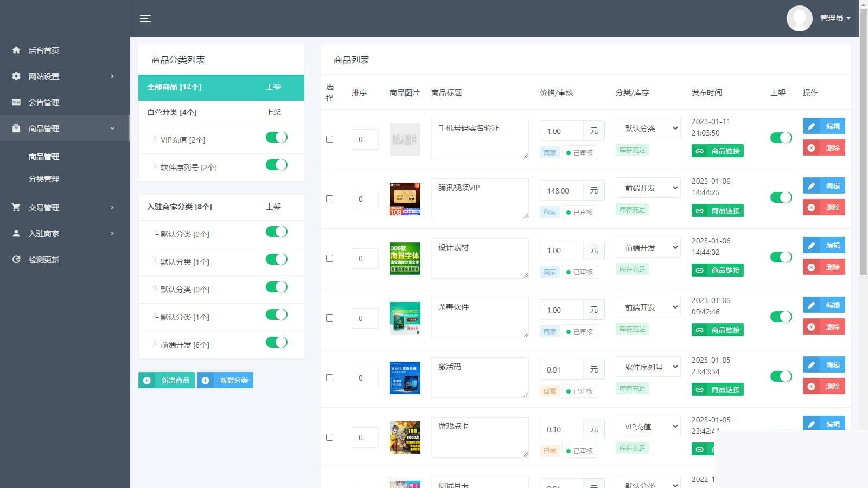Toggle the VIP充值 category switch
Screen dimensions: 868x488
[277, 137]
